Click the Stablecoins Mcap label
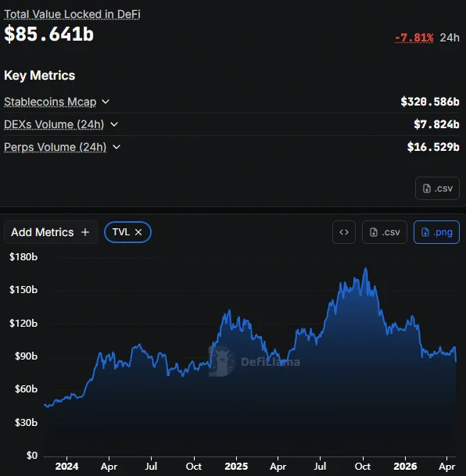 (50, 102)
